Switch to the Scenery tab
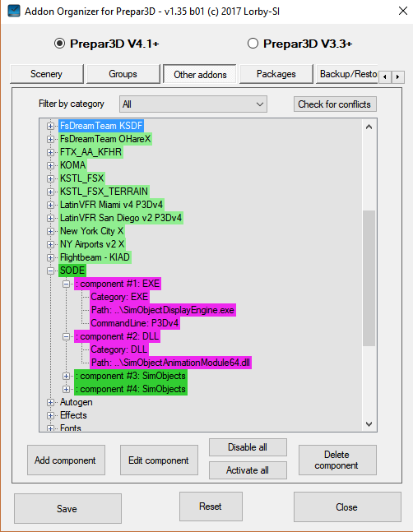This screenshot has height=532, width=413. 47,74
